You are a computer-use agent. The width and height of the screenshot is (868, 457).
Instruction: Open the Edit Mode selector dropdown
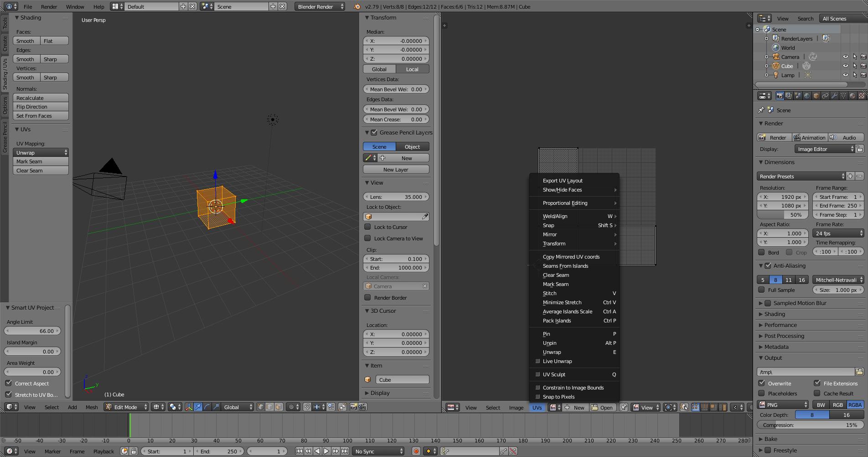[x=126, y=407]
